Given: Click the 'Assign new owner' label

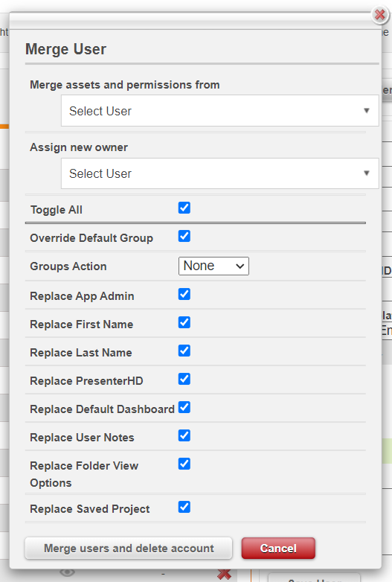Looking at the screenshot, I should tap(79, 147).
